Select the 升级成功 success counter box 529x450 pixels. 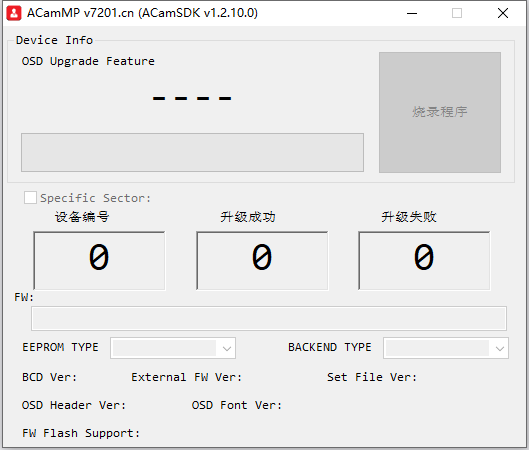[x=262, y=260]
